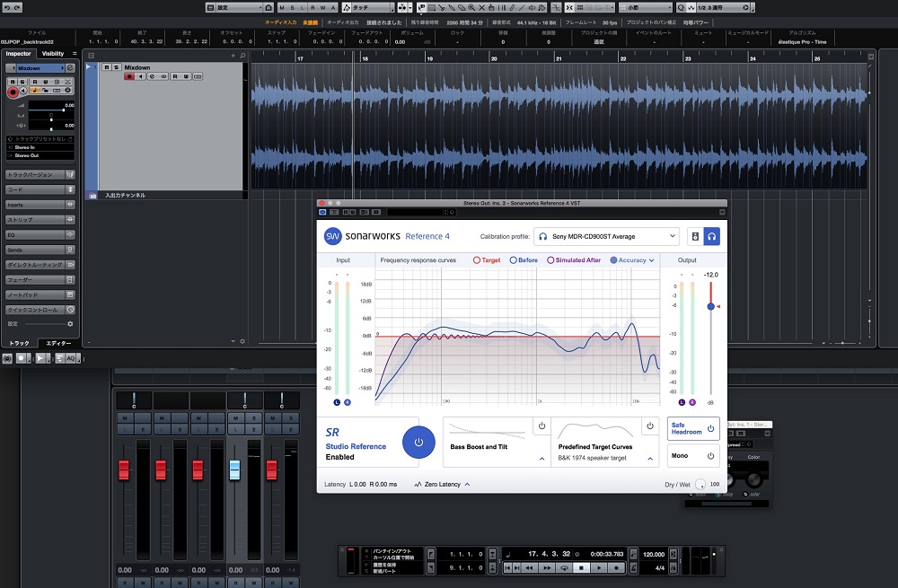This screenshot has width=898, height=588.
Task: Toggle the cycle loop button in transport
Action: (x=564, y=568)
